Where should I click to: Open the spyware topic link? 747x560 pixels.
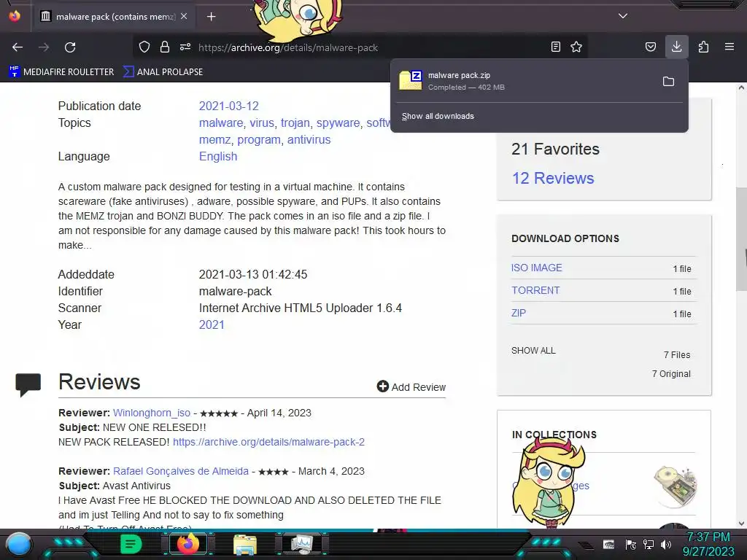coord(338,122)
